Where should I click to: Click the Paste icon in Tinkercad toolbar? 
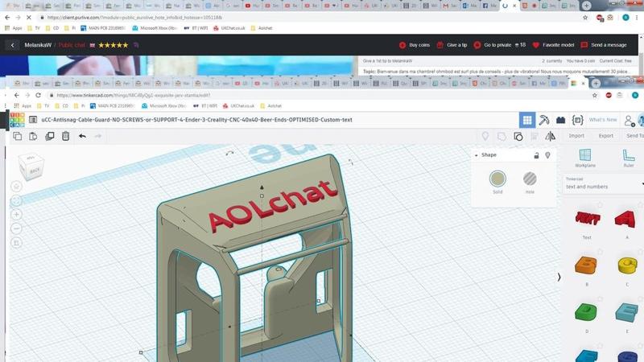coord(33,136)
